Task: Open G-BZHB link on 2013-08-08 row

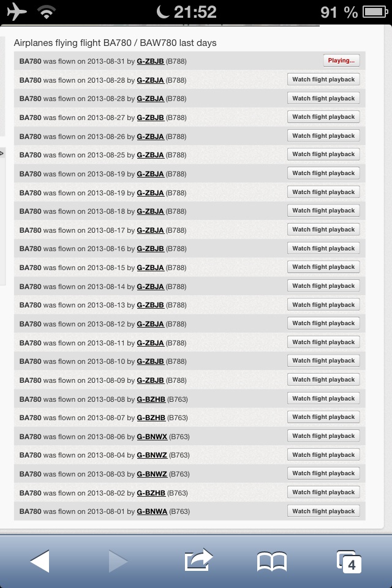Action: [151, 399]
